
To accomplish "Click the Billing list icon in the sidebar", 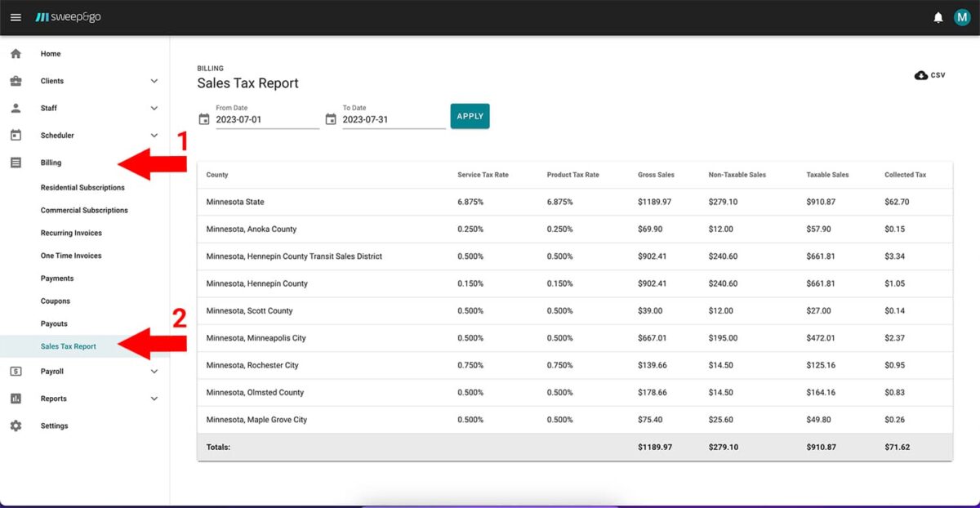I will [x=16, y=162].
